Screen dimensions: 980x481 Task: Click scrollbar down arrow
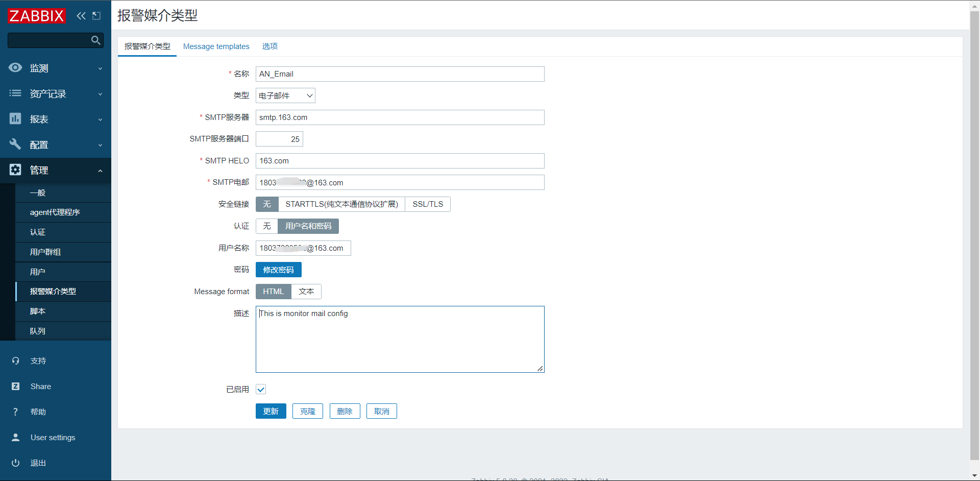point(974,476)
